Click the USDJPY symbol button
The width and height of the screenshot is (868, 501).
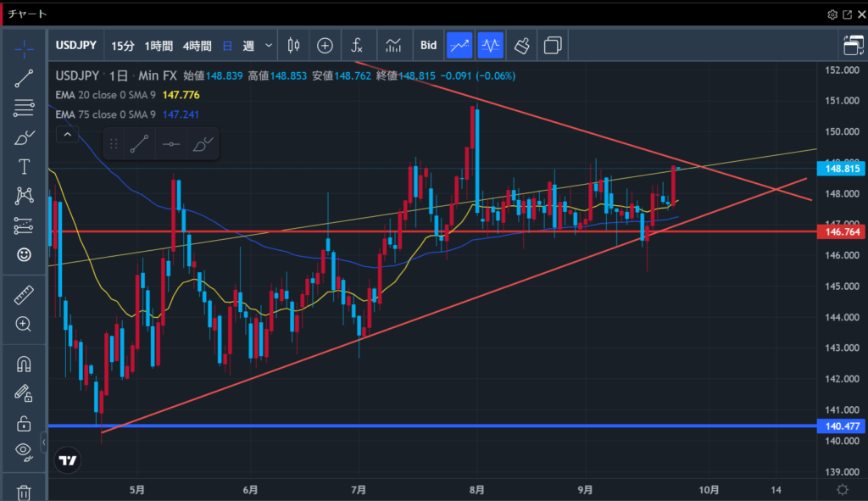click(76, 45)
